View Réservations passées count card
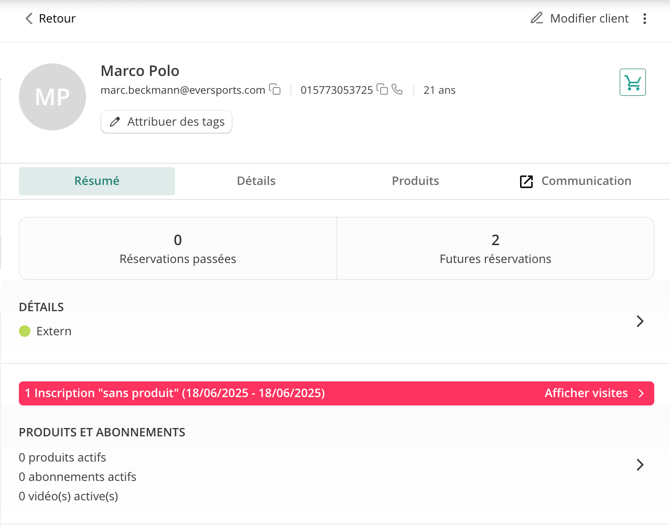 (x=178, y=248)
